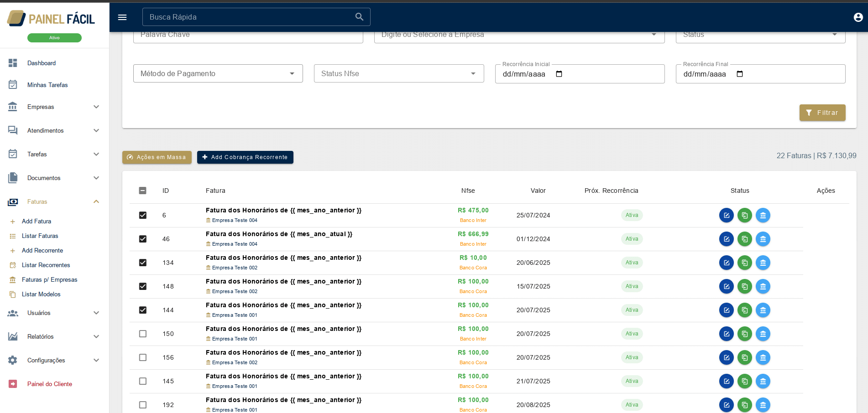
Task: Click the light-blue bank icon for invoice 134
Action: click(763, 263)
